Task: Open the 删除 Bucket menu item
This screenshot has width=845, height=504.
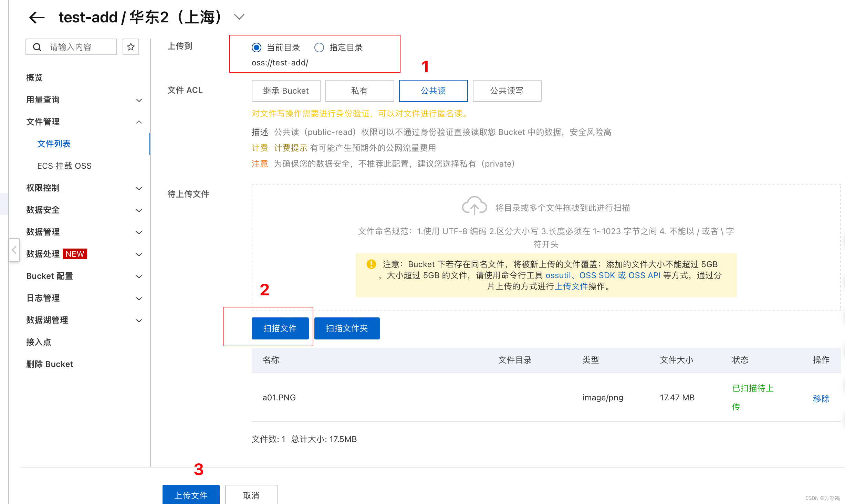Action: [x=50, y=364]
